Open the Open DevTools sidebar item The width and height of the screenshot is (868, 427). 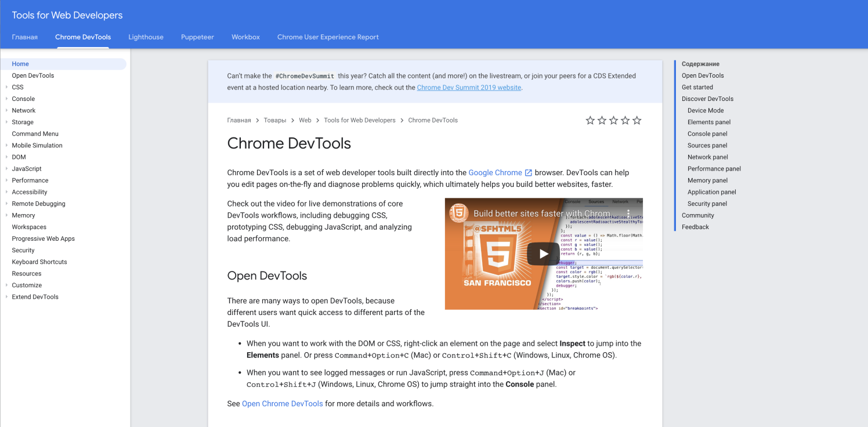click(x=33, y=75)
